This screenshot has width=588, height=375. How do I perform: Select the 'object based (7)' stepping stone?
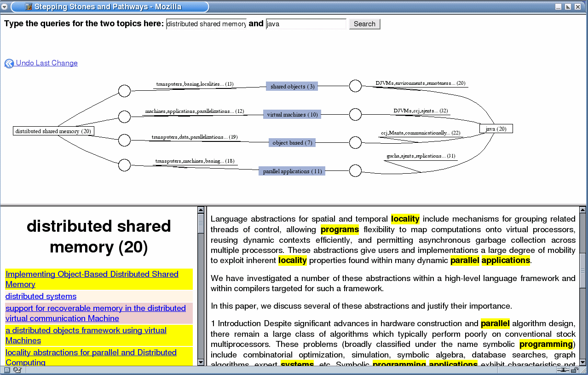click(x=292, y=143)
